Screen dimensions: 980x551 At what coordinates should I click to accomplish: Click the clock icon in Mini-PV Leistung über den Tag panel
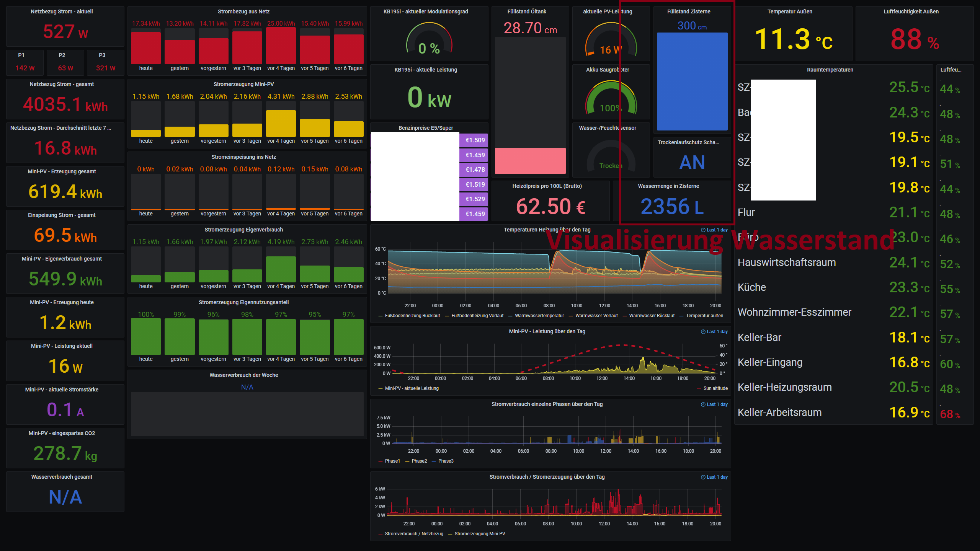(703, 332)
